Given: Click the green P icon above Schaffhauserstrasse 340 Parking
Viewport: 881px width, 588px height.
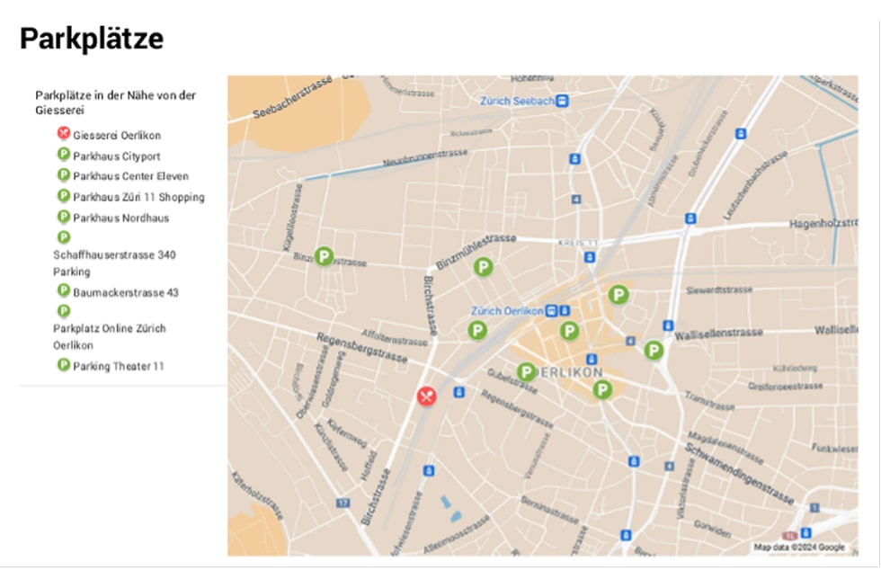Looking at the screenshot, I should (x=64, y=237).
